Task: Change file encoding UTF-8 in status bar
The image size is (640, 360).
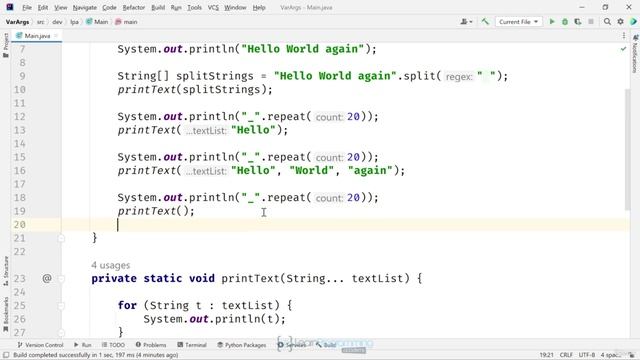Action: point(587,355)
